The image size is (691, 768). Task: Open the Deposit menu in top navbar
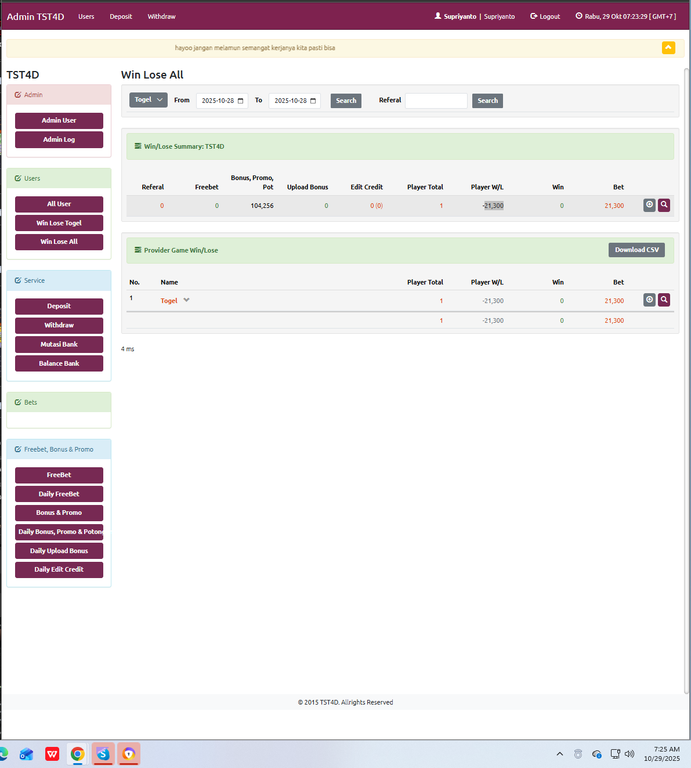click(x=121, y=16)
